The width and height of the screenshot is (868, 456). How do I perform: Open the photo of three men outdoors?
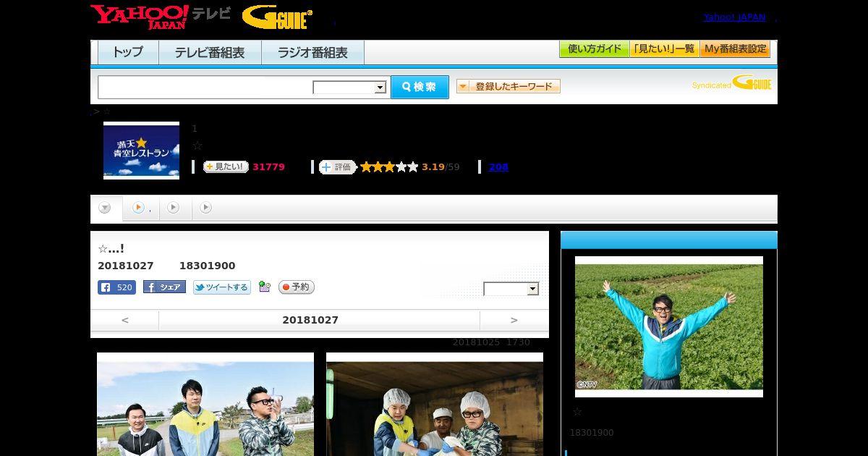tap(205, 404)
